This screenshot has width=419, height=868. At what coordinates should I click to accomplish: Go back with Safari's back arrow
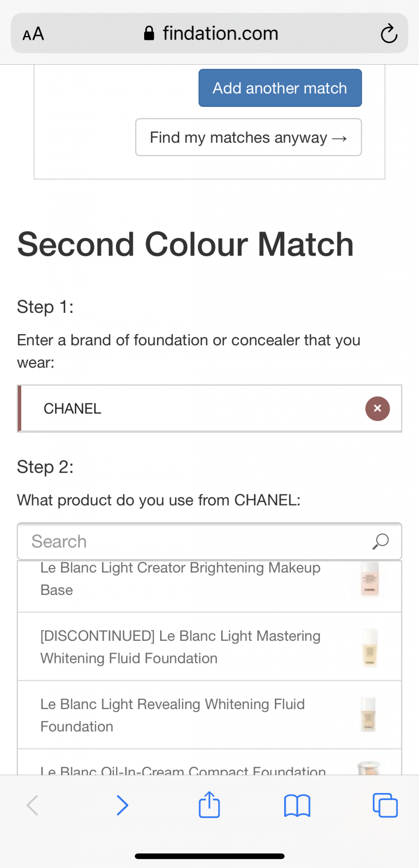point(33,805)
